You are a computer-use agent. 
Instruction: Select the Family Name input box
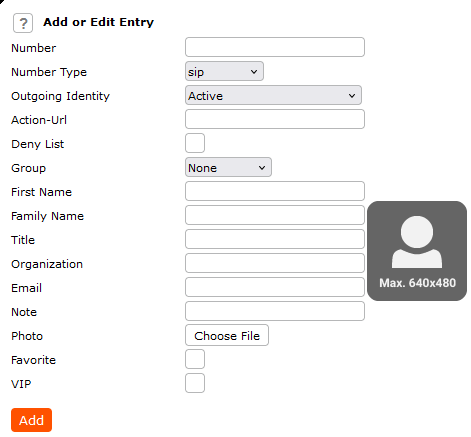click(x=275, y=215)
